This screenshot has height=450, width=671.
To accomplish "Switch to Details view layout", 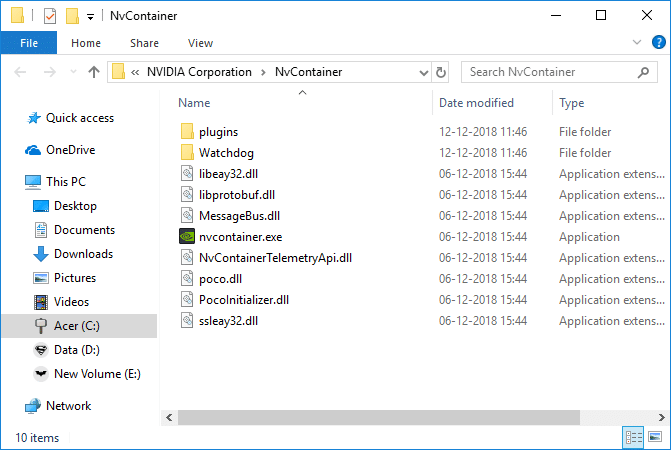I will (633, 437).
